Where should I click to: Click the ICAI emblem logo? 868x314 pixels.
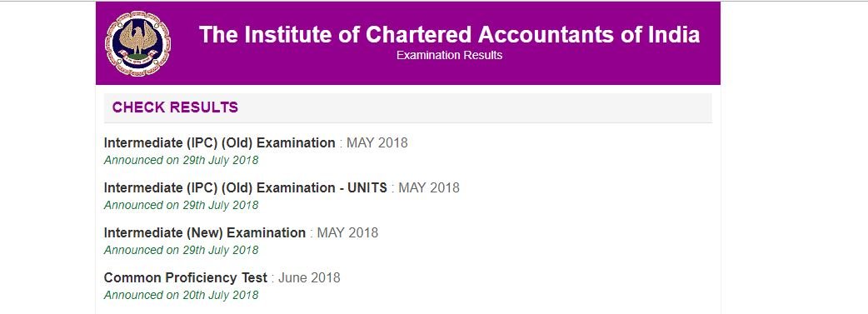[x=137, y=44]
